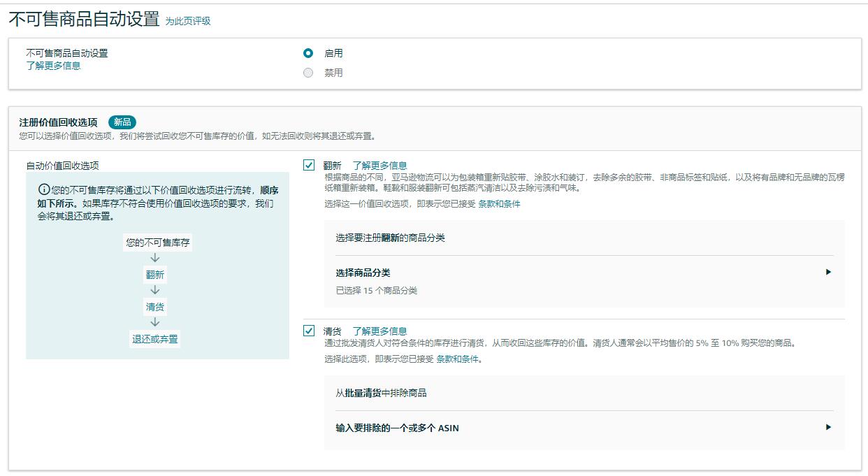
Task: Click 清货 in the value recovery flowchart
Action: [155, 305]
